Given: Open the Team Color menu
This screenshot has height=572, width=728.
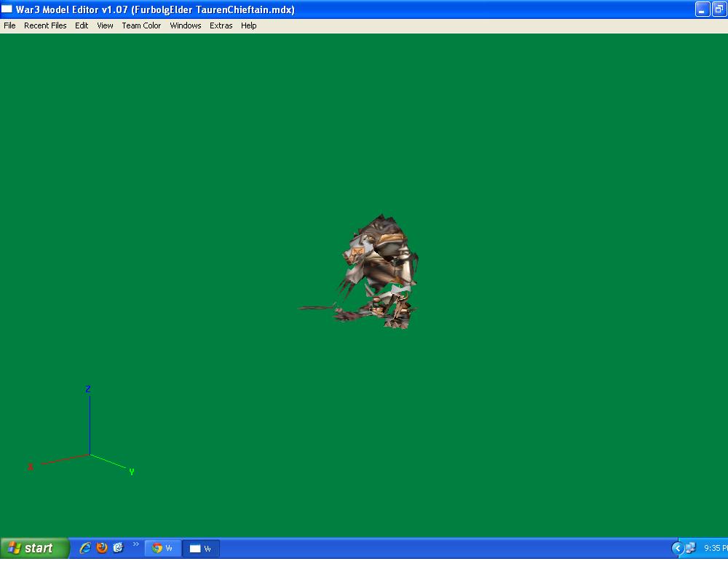Looking at the screenshot, I should [x=141, y=26].
